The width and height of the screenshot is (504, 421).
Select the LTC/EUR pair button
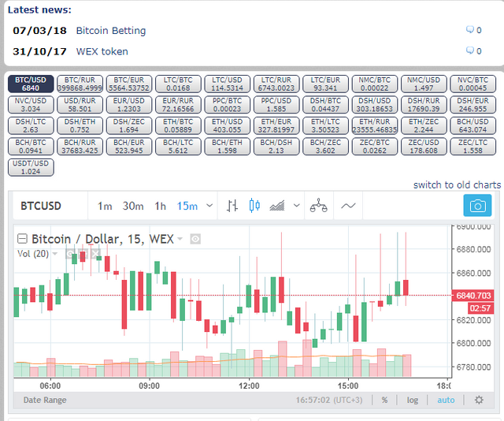pyautogui.click(x=325, y=84)
